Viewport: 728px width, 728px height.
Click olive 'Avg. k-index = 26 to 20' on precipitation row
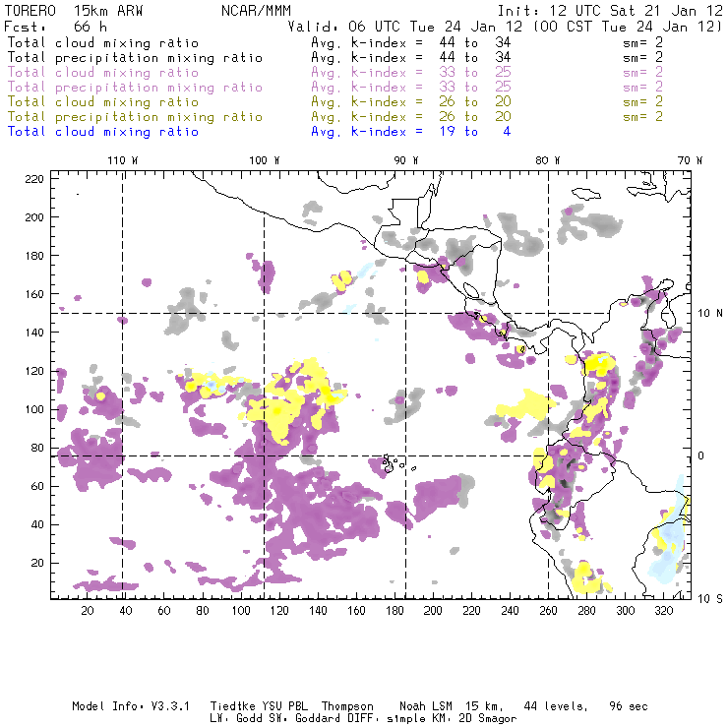(x=411, y=117)
